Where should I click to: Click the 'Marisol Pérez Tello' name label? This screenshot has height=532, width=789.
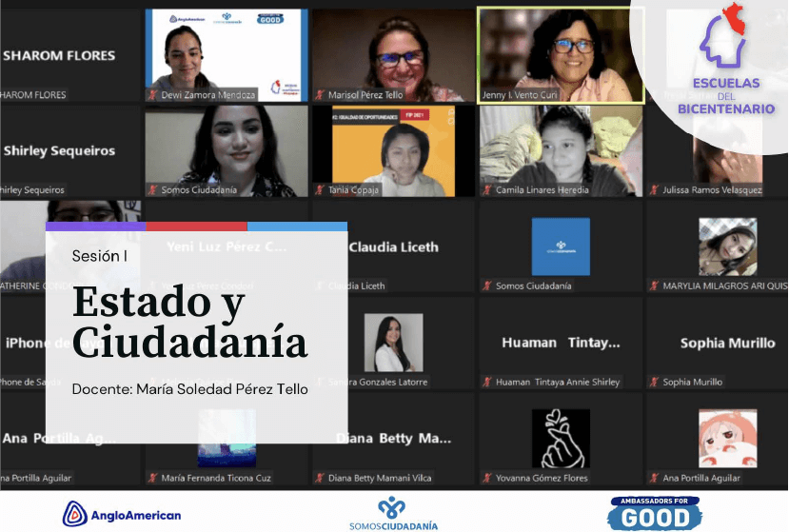365,94
